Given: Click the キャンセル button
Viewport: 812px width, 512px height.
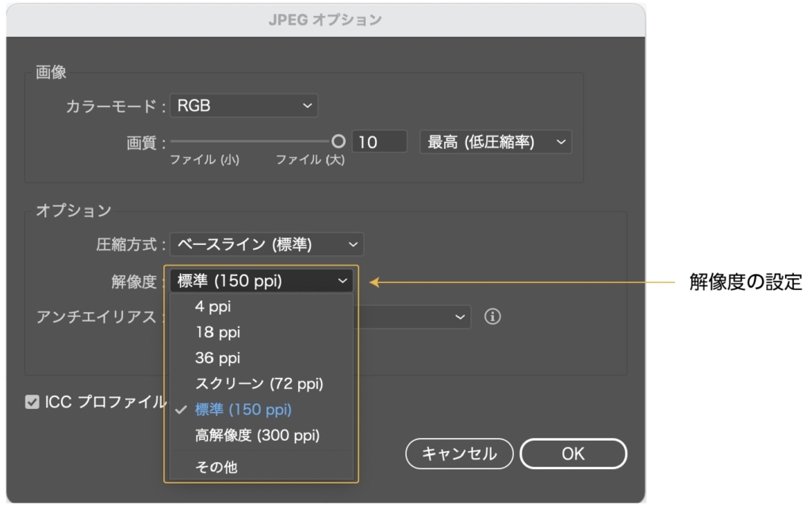Looking at the screenshot, I should (x=459, y=454).
